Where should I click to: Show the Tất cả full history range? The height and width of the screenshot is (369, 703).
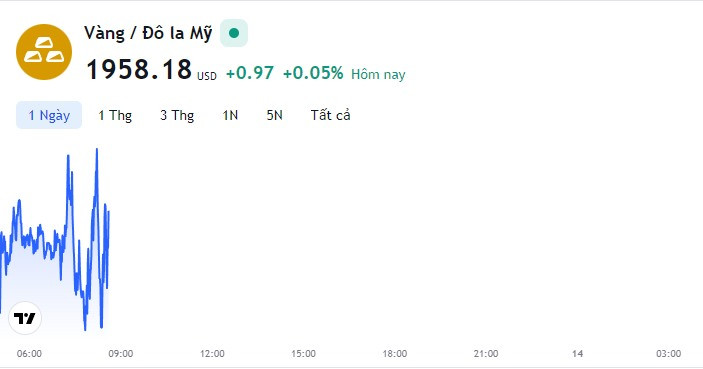(x=330, y=115)
